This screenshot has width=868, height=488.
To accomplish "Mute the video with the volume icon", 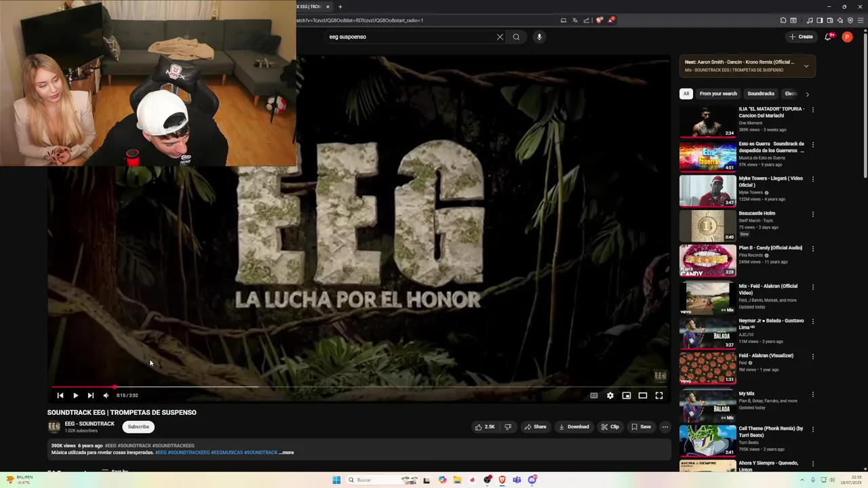I will coord(106,395).
